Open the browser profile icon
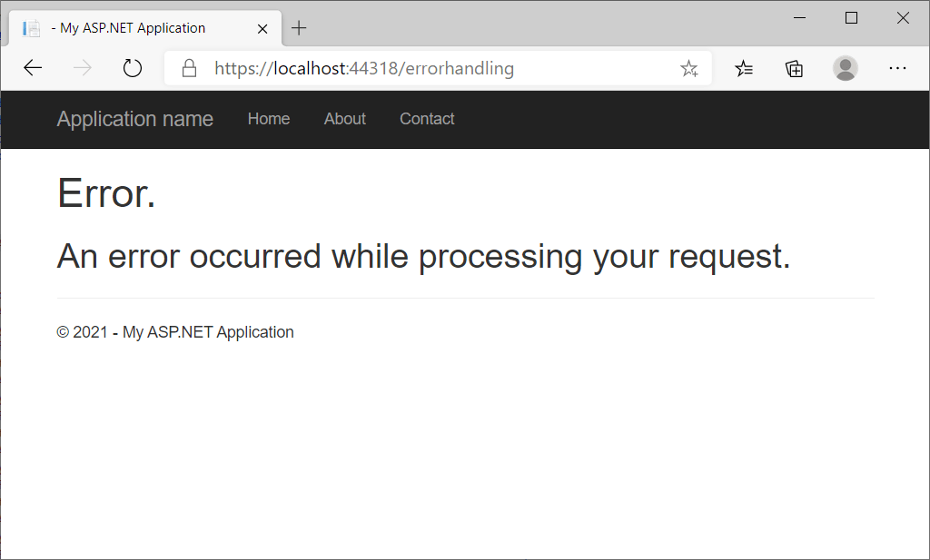 coord(846,67)
